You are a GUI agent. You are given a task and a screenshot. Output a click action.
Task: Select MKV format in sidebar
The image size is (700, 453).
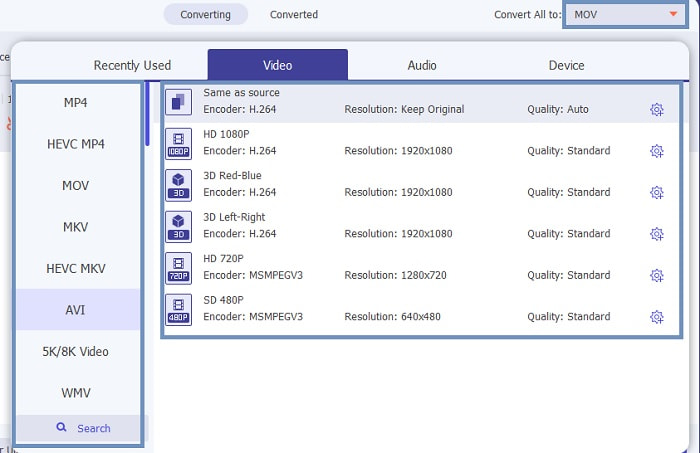click(x=75, y=227)
